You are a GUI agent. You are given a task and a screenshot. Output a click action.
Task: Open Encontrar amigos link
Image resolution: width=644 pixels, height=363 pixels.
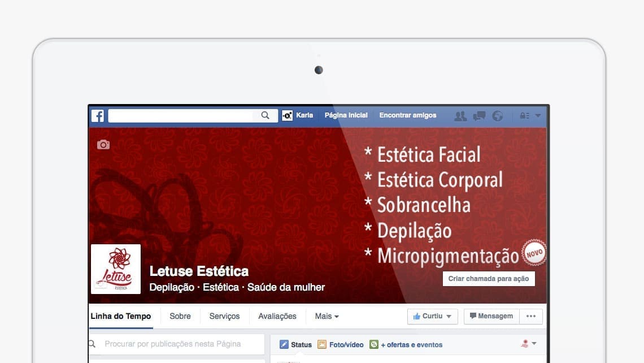[x=407, y=115]
